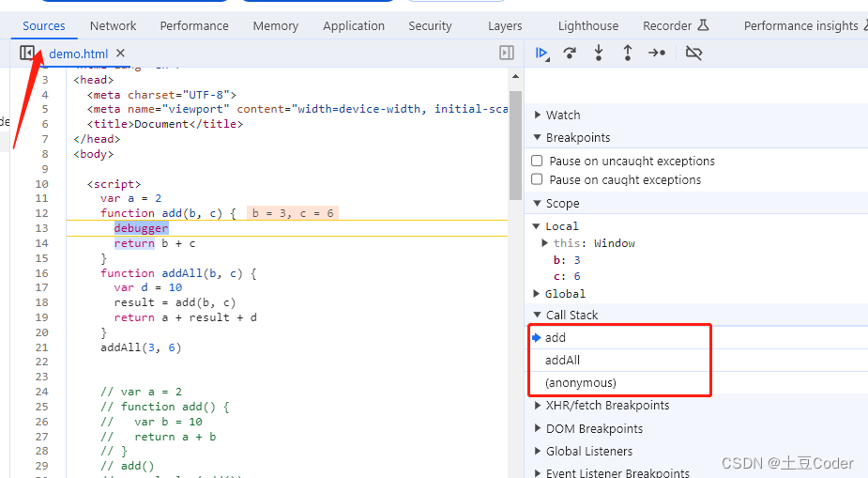Expand the this: Window object
Screen dimensions: 868x478
544,242
